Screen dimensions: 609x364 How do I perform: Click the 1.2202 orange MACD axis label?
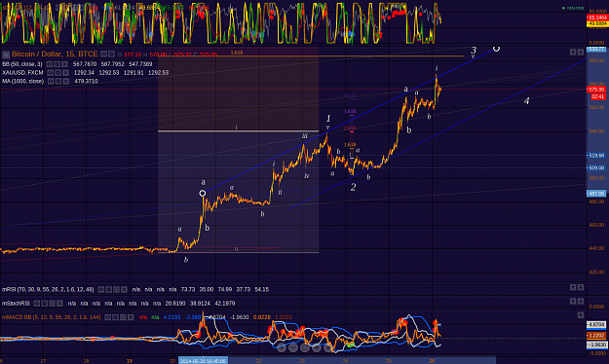596,335
